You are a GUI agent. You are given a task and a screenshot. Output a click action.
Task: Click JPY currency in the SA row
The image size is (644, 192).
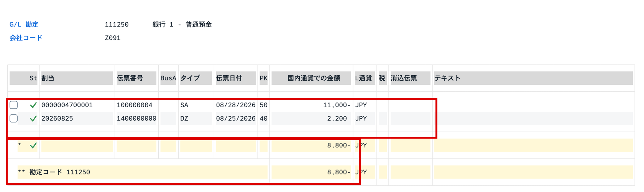[361, 105]
